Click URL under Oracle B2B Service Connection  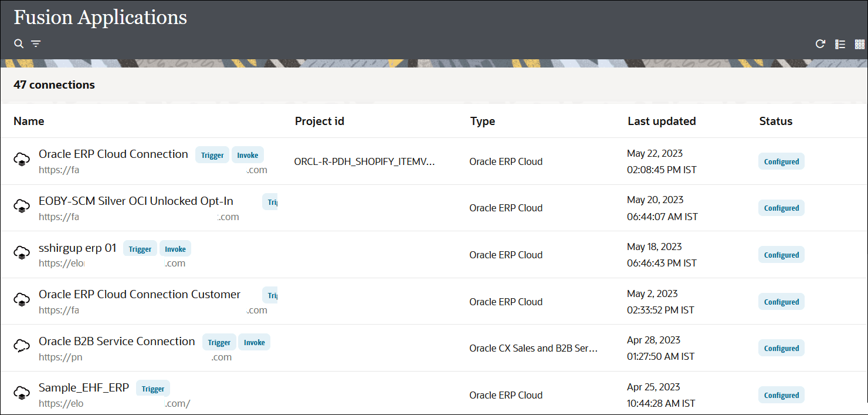coord(135,357)
